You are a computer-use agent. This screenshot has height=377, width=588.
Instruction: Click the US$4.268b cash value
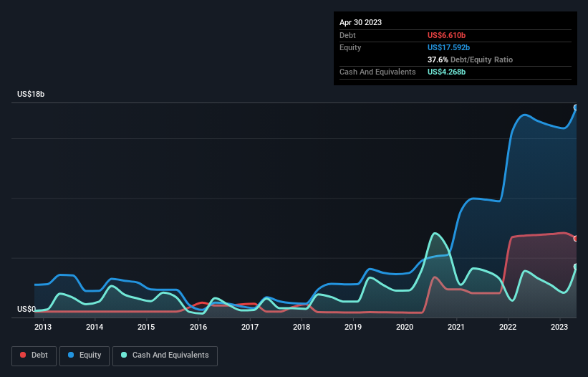click(446, 72)
